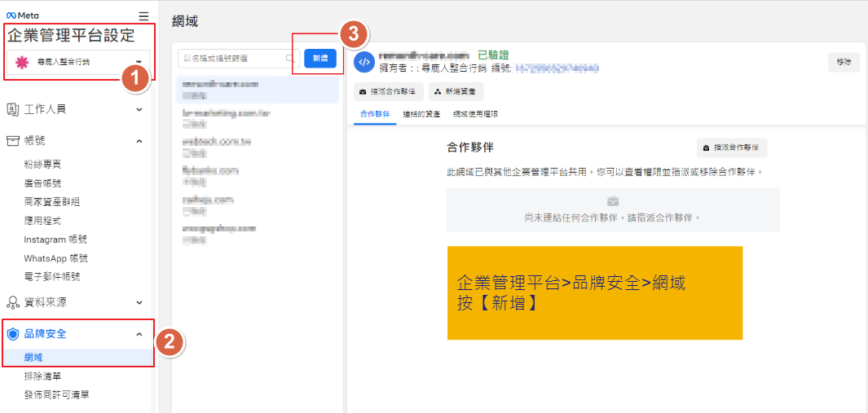868x413 pixels.
Task: Click the search magnifier icon in filter box
Action: point(290,59)
